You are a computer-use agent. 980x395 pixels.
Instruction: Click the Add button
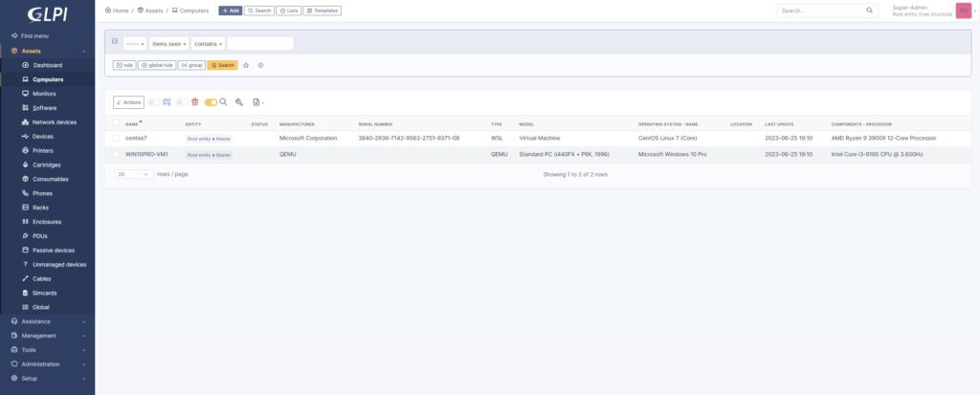(x=230, y=11)
